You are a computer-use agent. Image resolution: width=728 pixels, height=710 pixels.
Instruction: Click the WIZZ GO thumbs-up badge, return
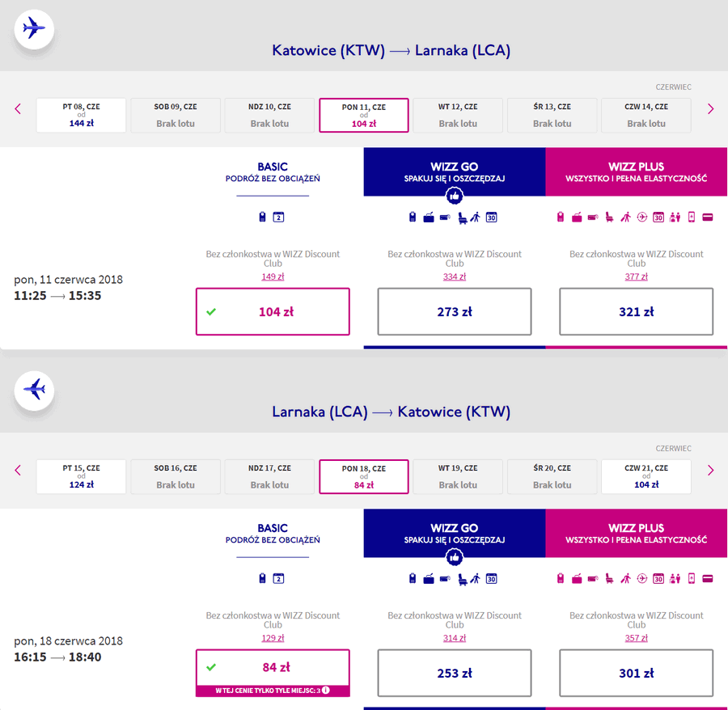click(454, 557)
